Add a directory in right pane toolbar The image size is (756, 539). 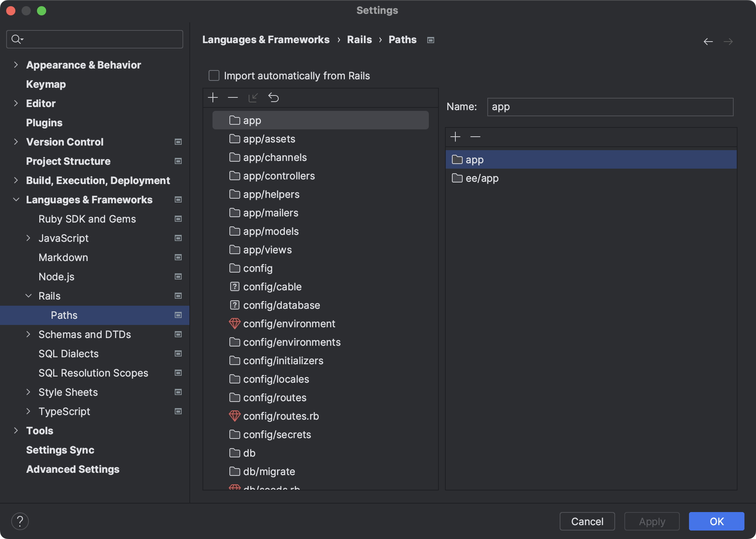455,137
